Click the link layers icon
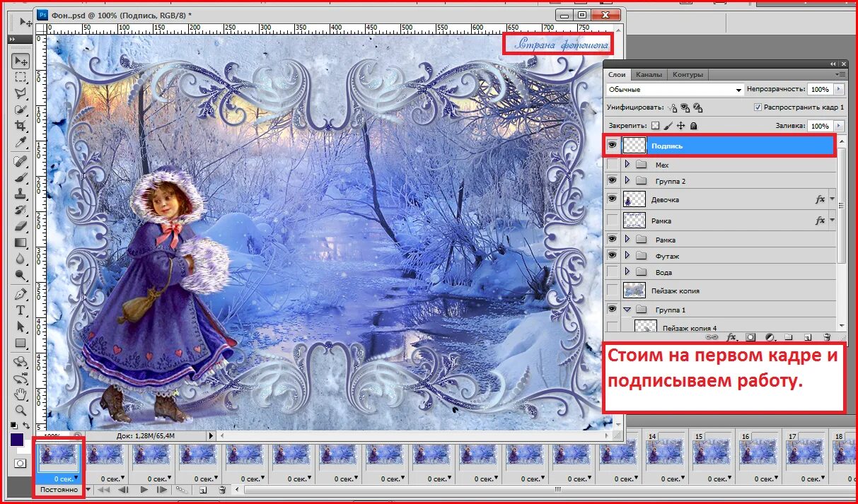This screenshot has width=858, height=504. [713, 338]
